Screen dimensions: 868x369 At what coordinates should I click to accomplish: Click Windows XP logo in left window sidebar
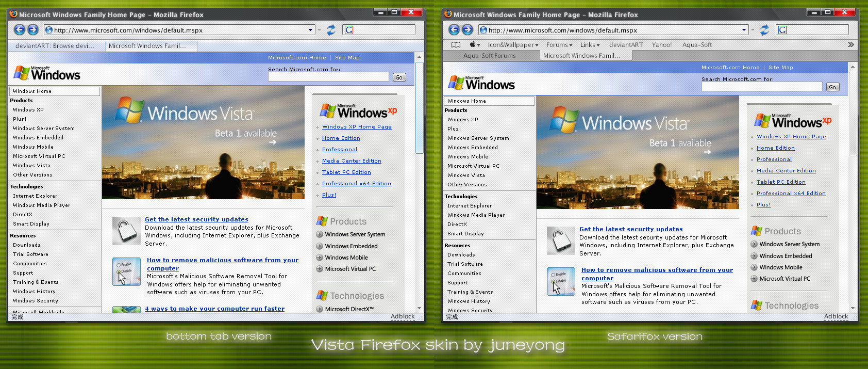358,110
